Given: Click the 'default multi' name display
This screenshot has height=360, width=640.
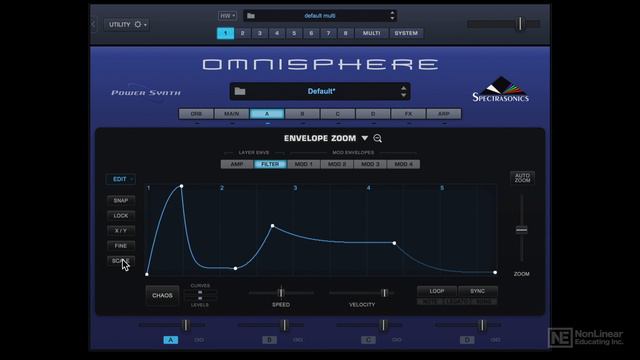Looking at the screenshot, I should pyautogui.click(x=320, y=16).
